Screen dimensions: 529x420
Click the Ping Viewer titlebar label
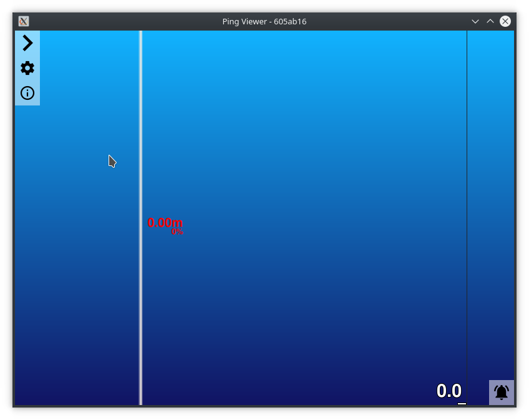(264, 20)
